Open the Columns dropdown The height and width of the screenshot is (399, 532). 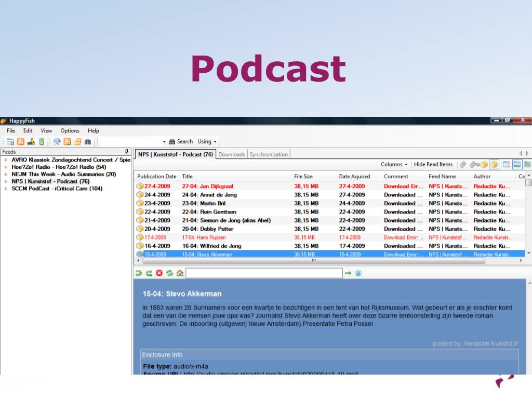pos(394,164)
